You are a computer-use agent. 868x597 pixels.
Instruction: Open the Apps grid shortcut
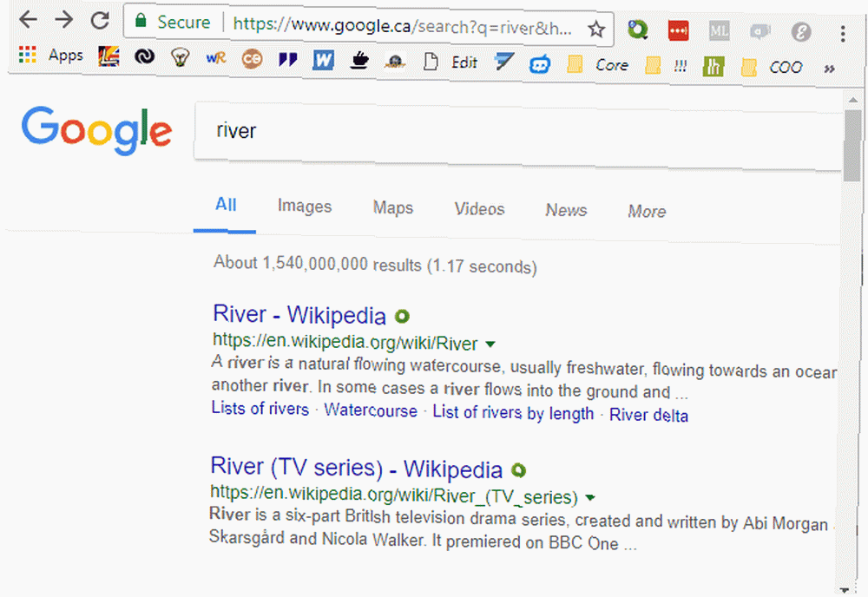27,54
